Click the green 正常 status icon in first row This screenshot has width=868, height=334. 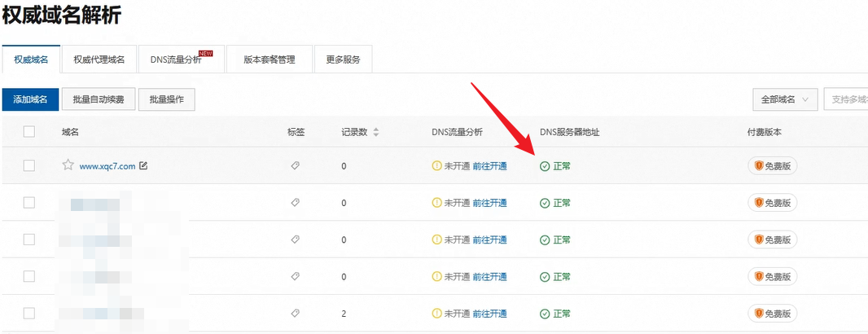pyautogui.click(x=545, y=166)
